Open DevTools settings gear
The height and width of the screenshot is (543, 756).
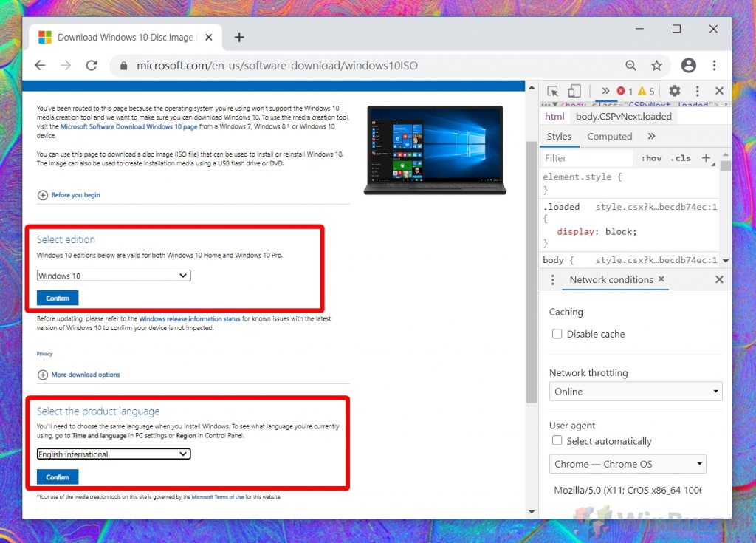click(x=675, y=90)
